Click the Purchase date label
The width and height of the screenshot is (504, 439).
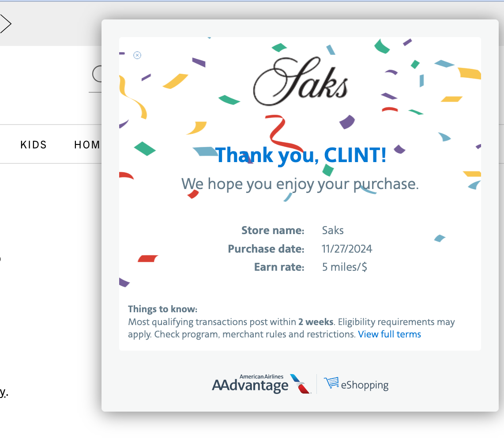pyautogui.click(x=266, y=249)
